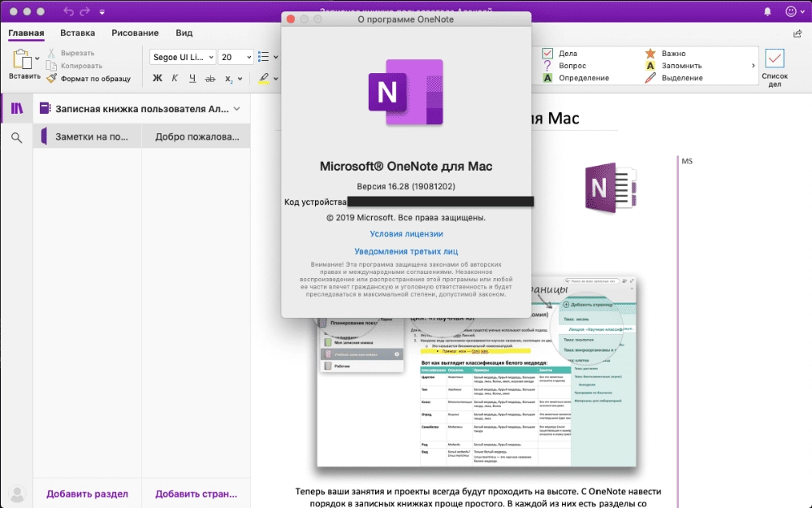Click the Вырезать scissors command
Image resolution: width=812 pixels, height=508 pixels.
coord(71,53)
